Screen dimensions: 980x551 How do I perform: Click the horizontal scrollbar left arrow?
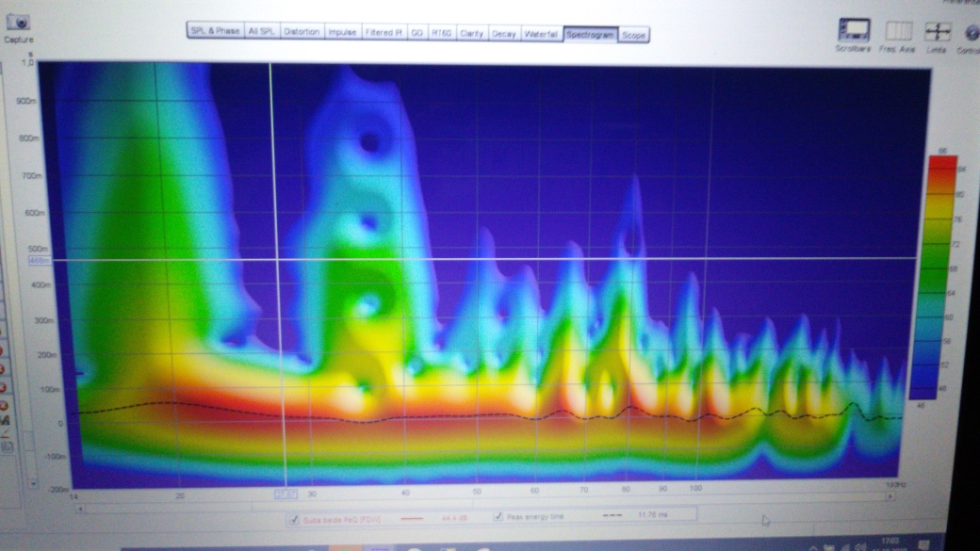81,509
